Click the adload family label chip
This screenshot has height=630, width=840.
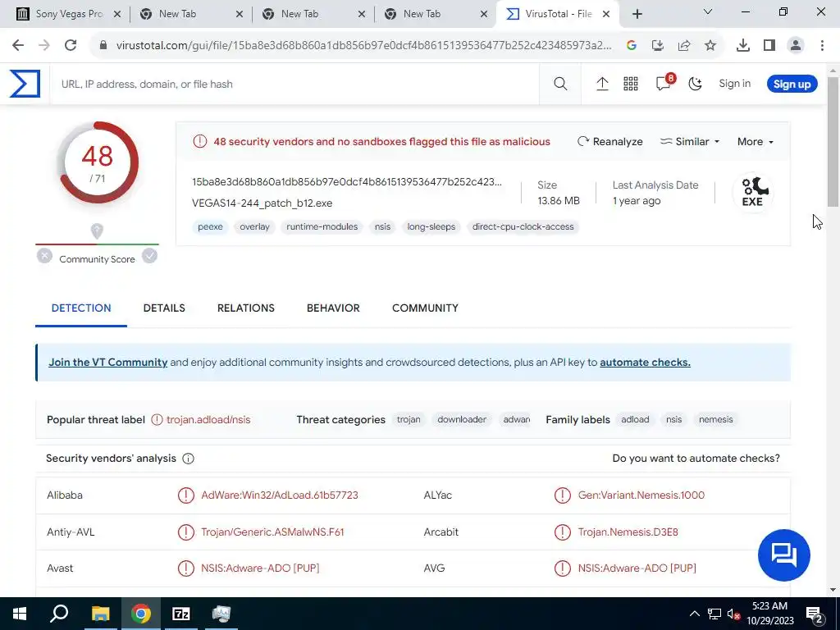(635, 419)
